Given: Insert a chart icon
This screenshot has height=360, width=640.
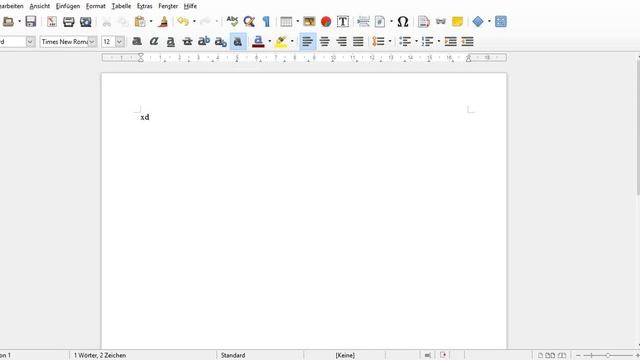Looking at the screenshot, I should [326, 22].
